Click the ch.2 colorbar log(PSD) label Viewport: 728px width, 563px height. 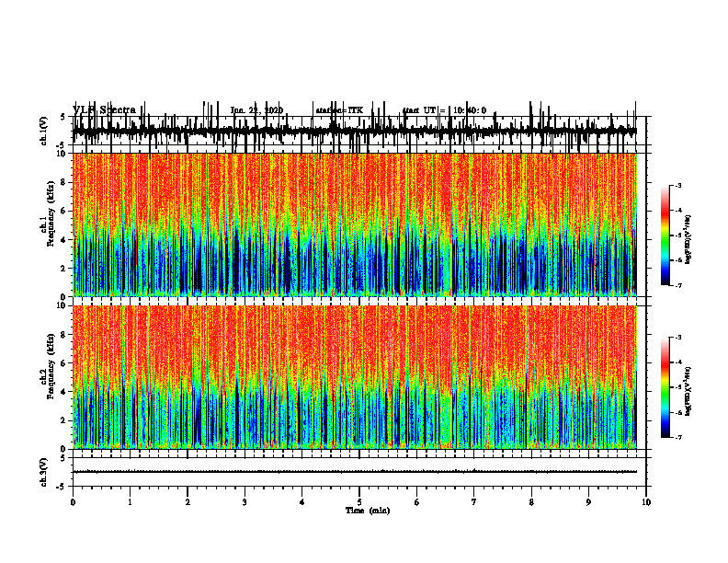pyautogui.click(x=688, y=391)
